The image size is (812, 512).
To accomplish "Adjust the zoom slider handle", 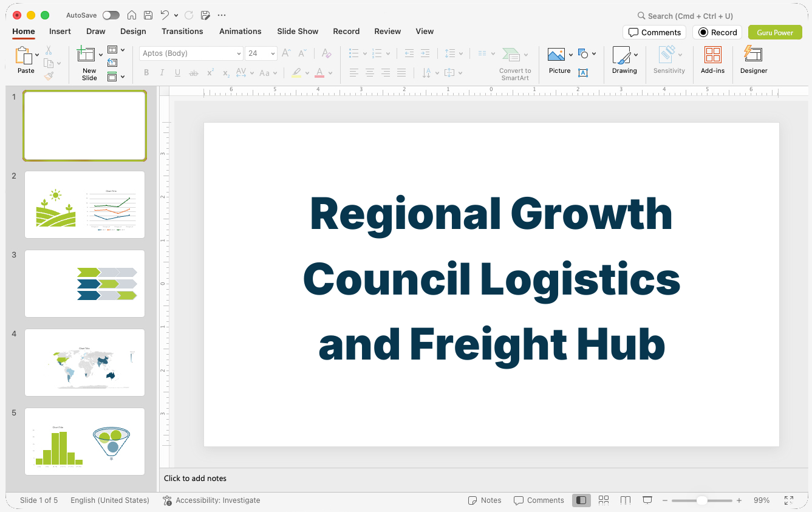I will pyautogui.click(x=701, y=500).
